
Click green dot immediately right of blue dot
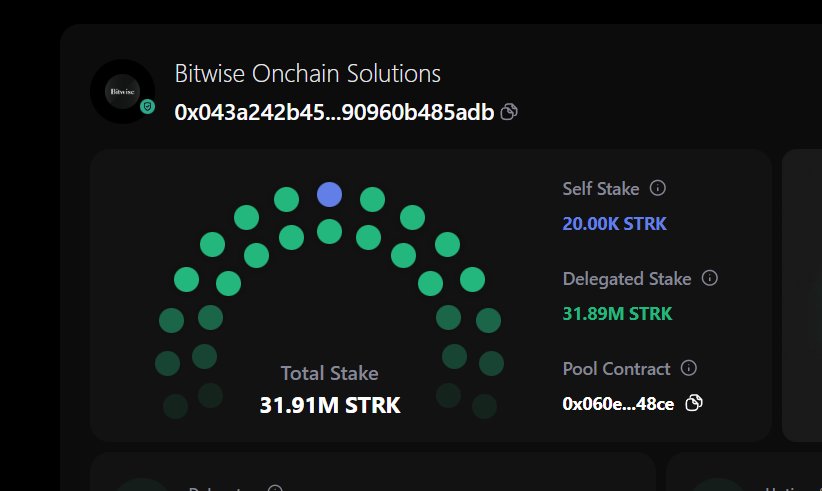pos(372,200)
